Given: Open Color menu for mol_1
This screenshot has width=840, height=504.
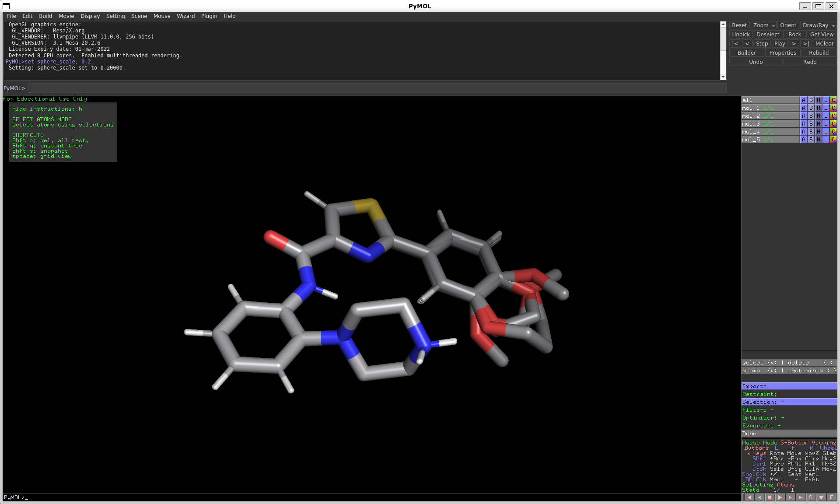Looking at the screenshot, I should (833, 108).
